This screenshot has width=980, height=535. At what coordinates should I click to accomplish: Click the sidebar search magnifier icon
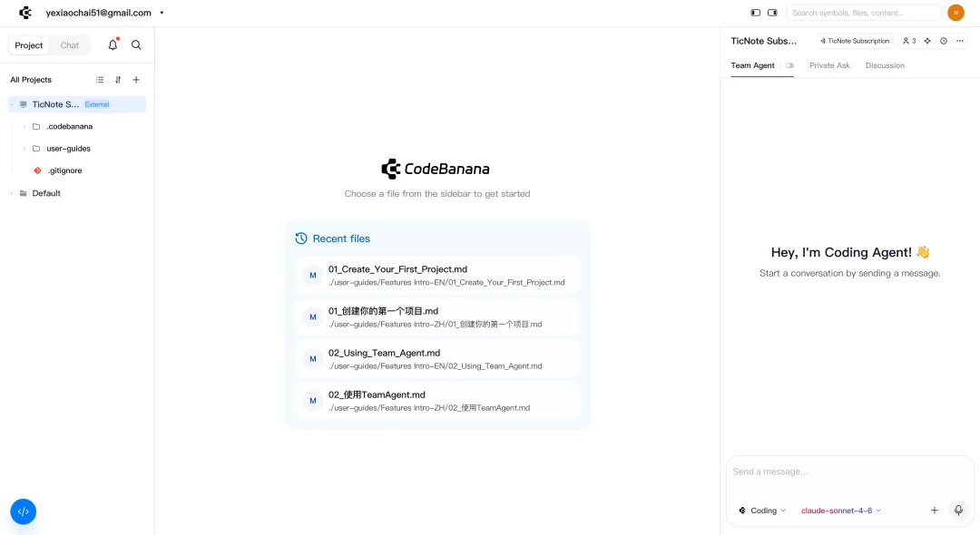click(x=136, y=45)
